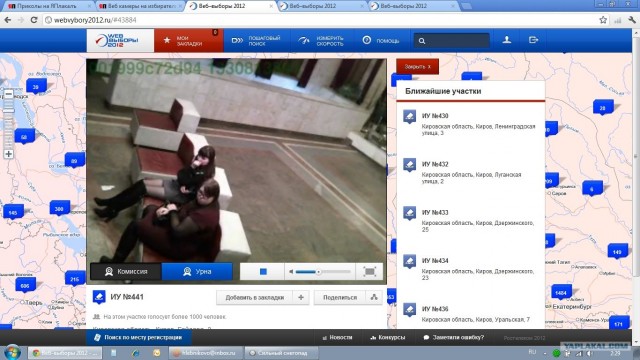
Task: Mute video with speaker icon
Action: pyautogui.click(x=291, y=271)
